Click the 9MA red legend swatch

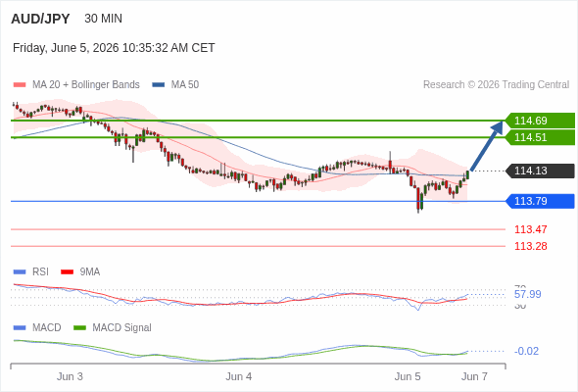tap(67, 272)
